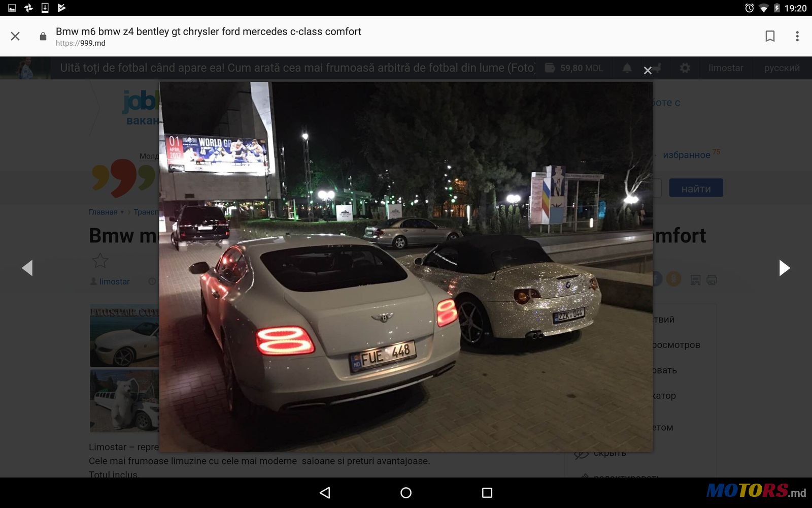Show the next photo in the gallery
The height and width of the screenshot is (508, 812).
point(784,268)
